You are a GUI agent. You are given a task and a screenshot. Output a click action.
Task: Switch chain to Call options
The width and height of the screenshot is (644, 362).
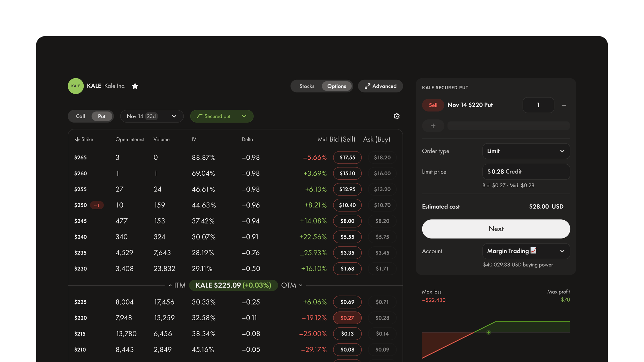click(80, 116)
